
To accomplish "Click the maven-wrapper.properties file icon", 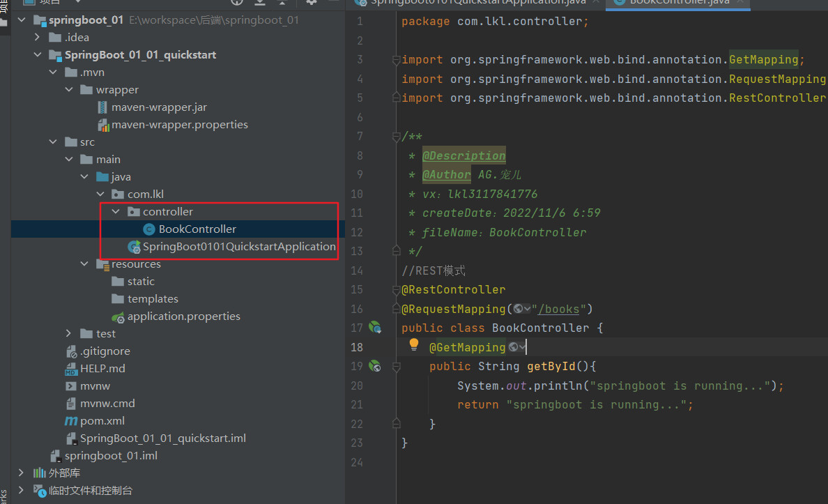I will 103,125.
